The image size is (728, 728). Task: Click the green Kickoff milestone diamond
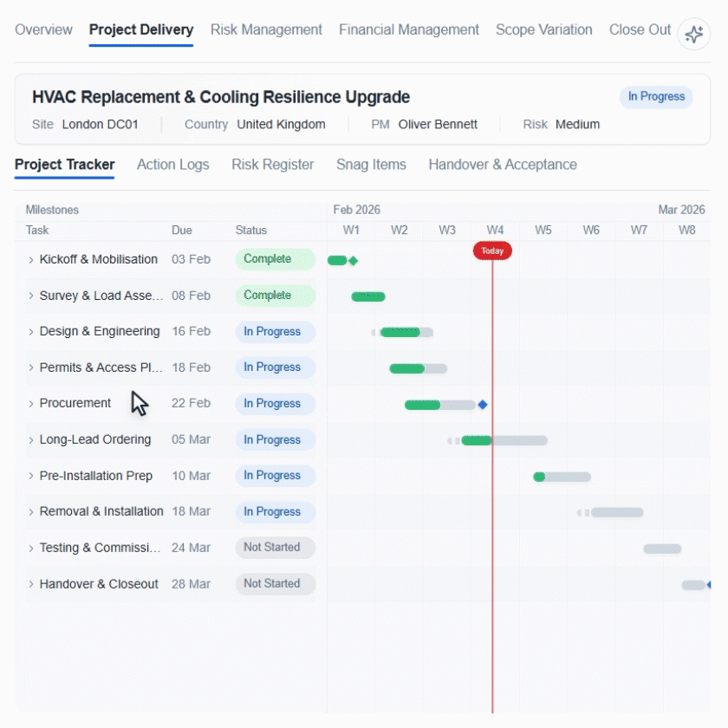pos(353,261)
